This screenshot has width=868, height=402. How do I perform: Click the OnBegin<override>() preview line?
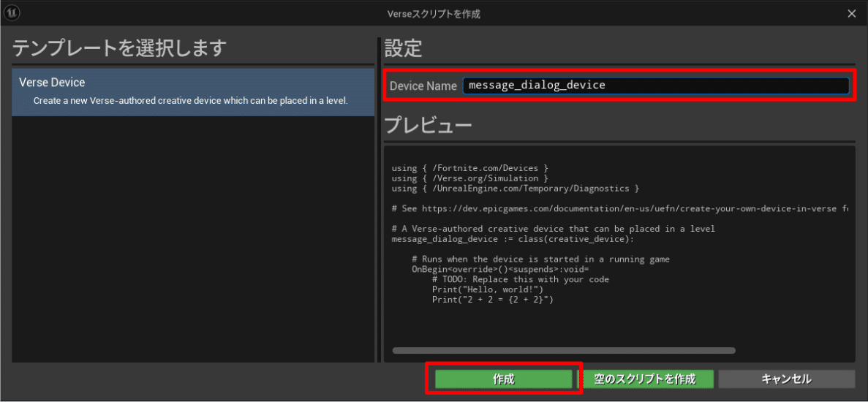point(500,269)
